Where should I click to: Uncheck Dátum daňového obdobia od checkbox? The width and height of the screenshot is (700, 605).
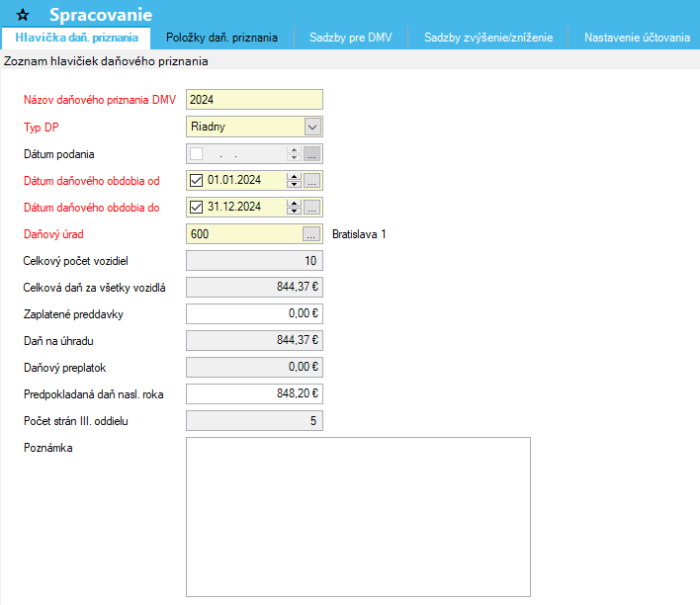coord(197,180)
